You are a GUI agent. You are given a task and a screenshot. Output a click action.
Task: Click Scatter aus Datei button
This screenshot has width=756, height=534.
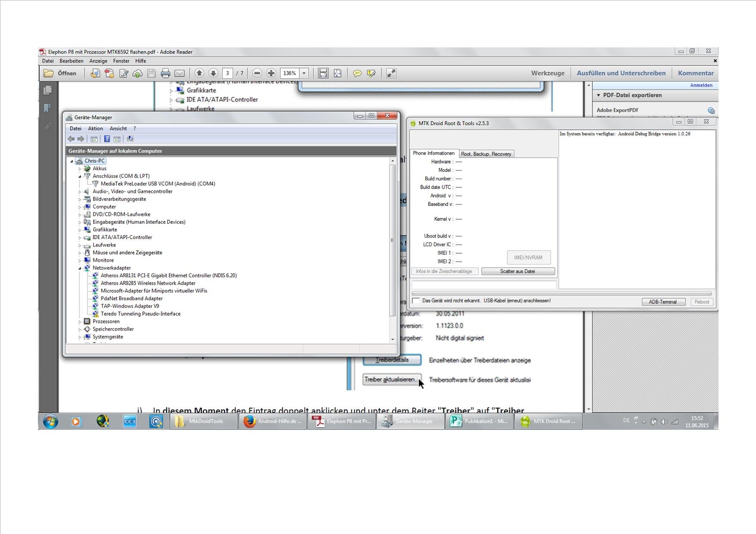(518, 271)
